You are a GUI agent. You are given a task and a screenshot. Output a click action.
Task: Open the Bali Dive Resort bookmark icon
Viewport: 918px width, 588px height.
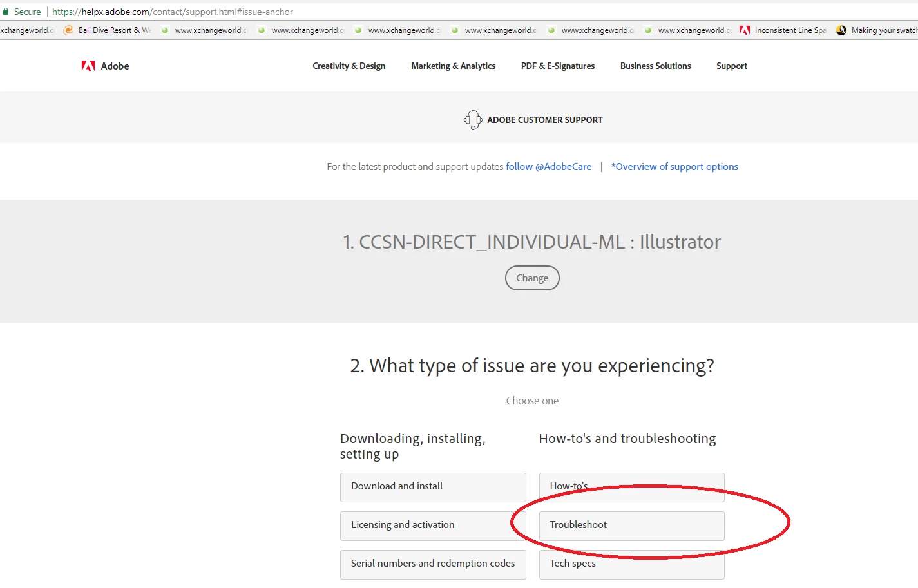click(68, 30)
